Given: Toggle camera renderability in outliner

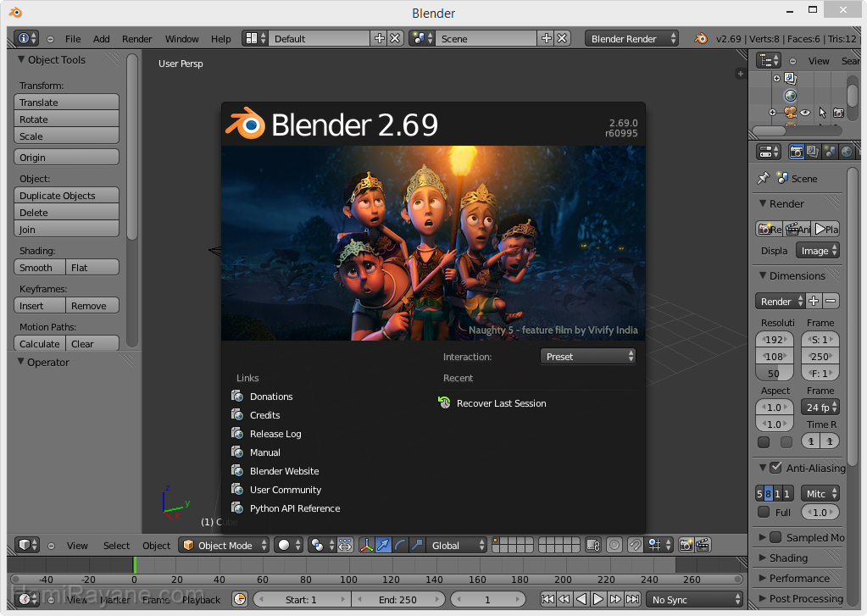Looking at the screenshot, I should (x=839, y=113).
